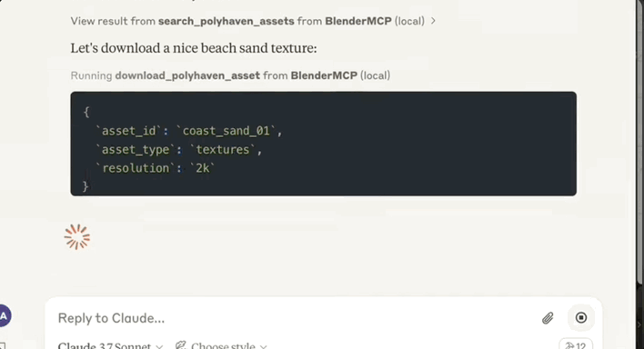
Task: Open the tools count indicator showing 12
Action: click(576, 344)
